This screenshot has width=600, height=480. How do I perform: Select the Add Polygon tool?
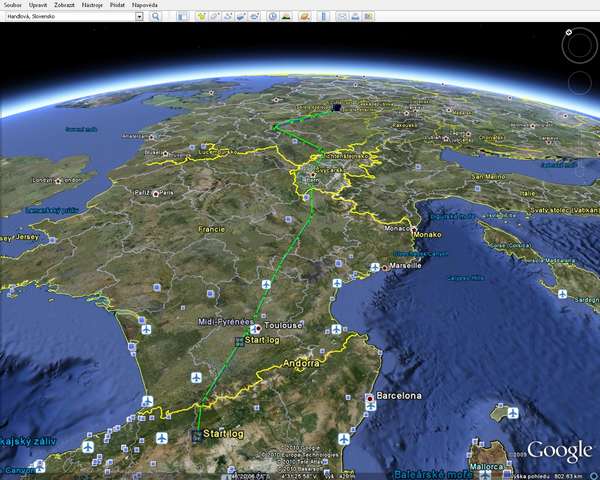point(214,16)
